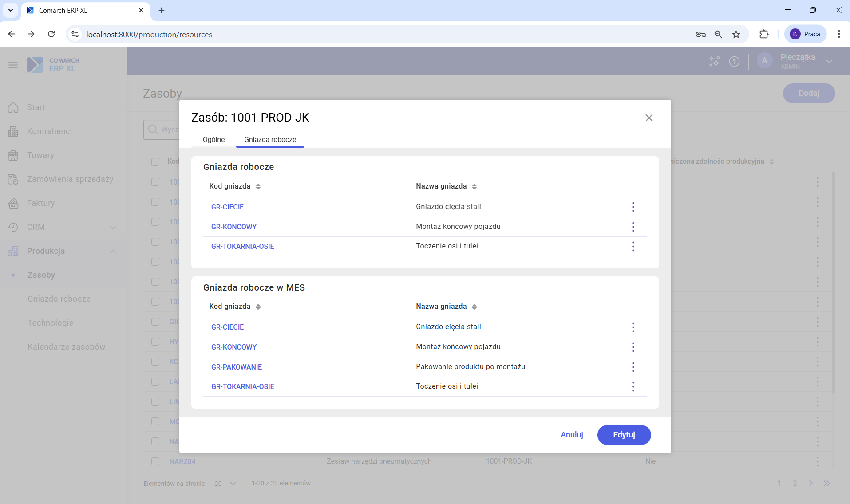
Task: Open the browser zoom control
Action: [718, 34]
